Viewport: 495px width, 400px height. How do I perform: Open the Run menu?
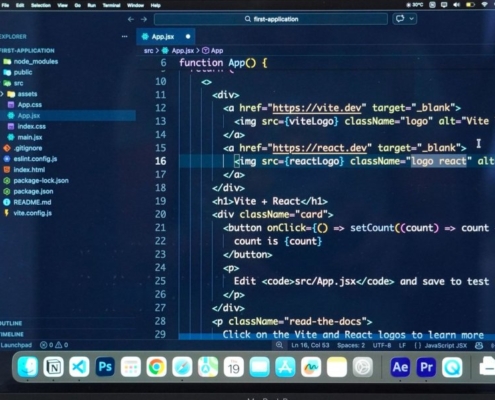(92, 5)
